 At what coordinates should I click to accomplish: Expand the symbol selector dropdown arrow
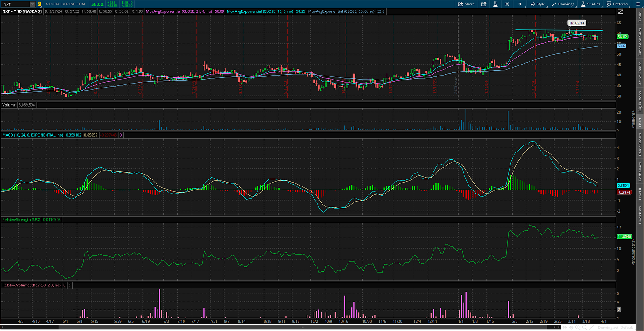(x=33, y=4)
